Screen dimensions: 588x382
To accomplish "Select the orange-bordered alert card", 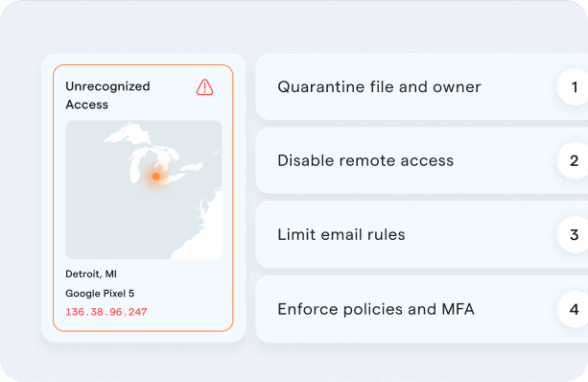I will pos(143,198).
